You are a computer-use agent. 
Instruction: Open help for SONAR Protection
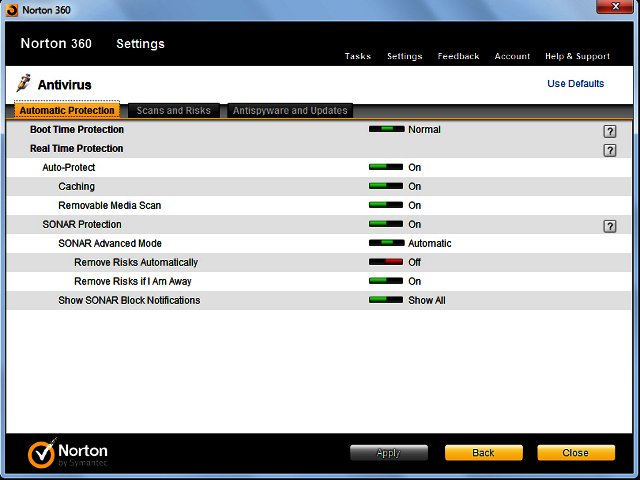(610, 226)
